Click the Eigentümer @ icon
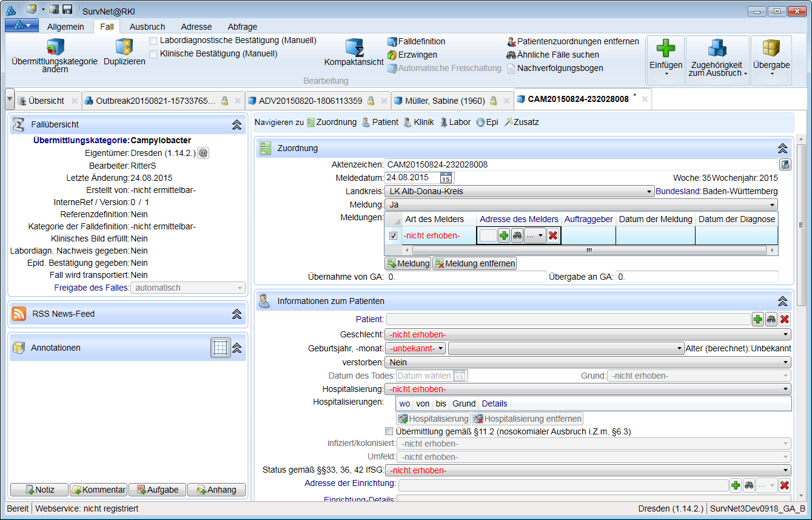This screenshot has height=520, width=812. (x=203, y=154)
